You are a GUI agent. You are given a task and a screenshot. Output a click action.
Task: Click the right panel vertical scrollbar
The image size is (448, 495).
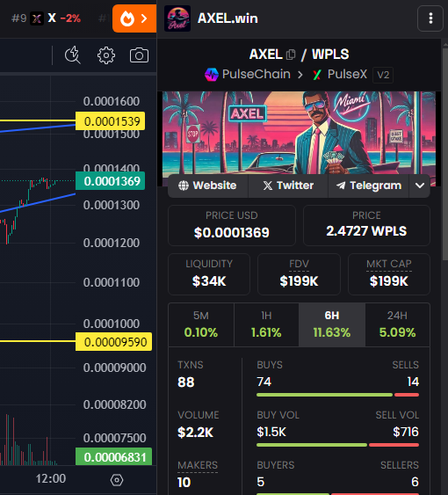[445, 155]
